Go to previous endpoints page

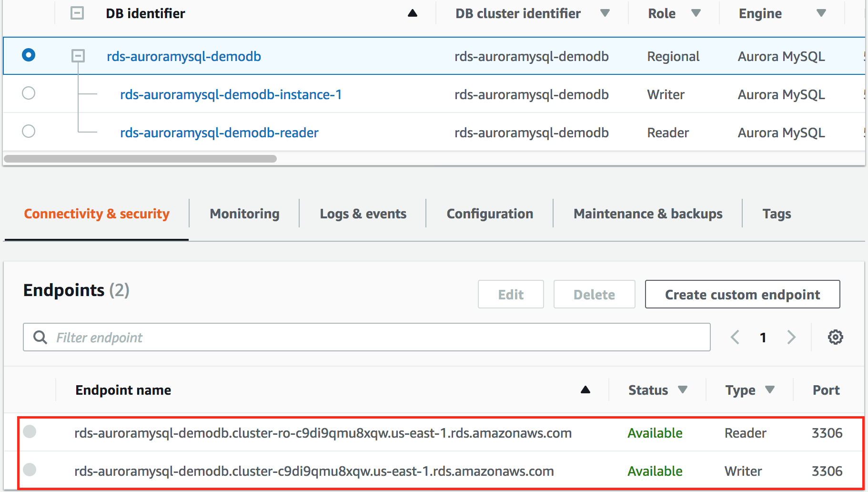[735, 337]
